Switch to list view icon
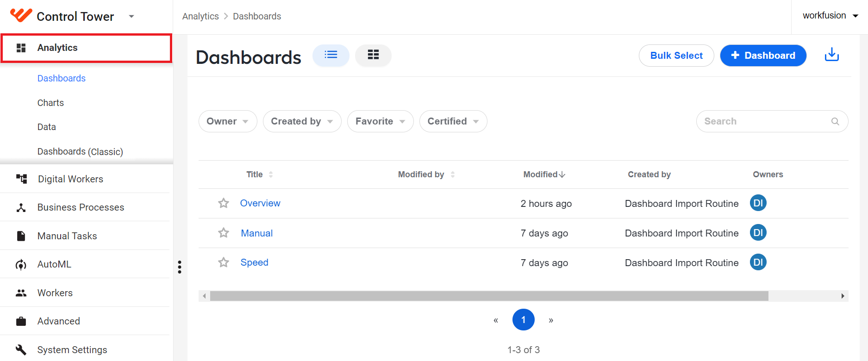 point(331,55)
